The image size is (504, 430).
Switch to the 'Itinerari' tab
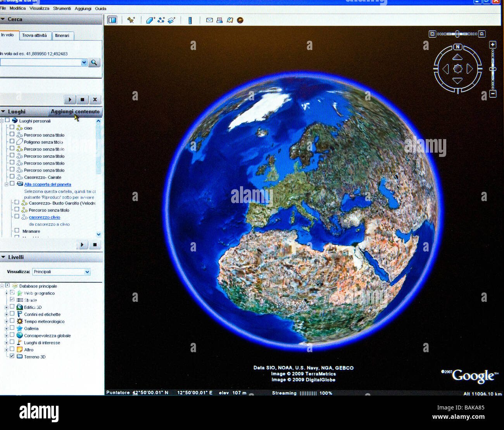(x=62, y=35)
